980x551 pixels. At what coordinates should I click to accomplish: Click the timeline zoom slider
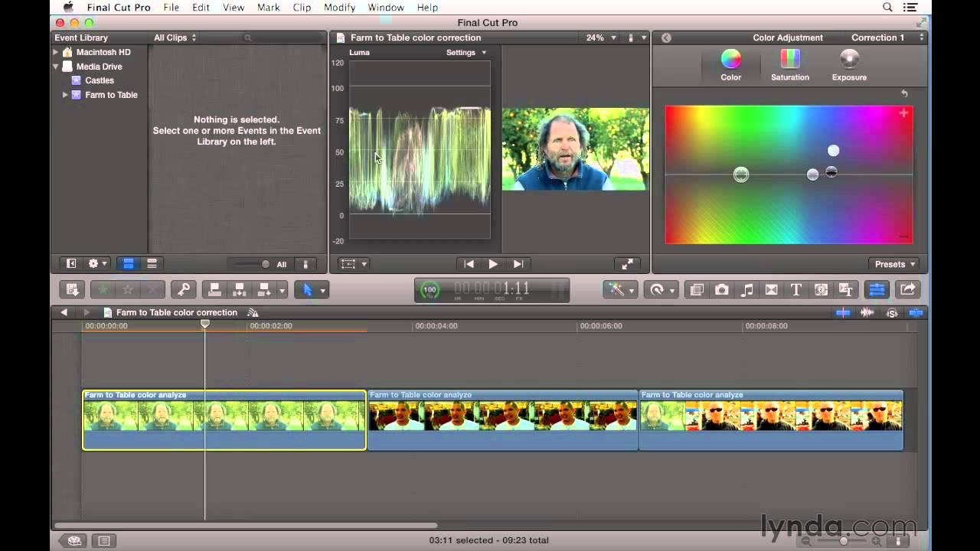[843, 541]
